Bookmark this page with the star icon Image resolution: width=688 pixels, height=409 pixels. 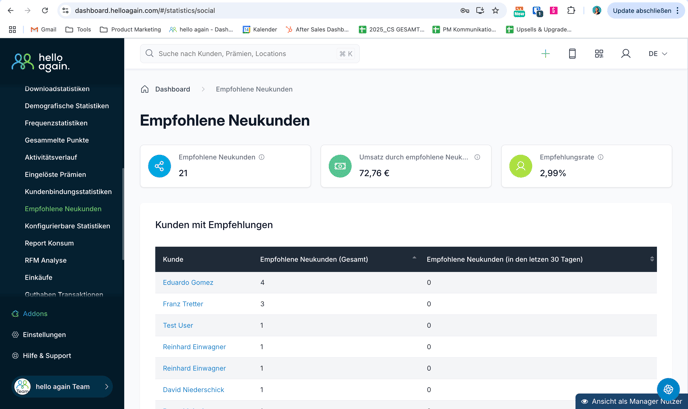[x=495, y=11]
